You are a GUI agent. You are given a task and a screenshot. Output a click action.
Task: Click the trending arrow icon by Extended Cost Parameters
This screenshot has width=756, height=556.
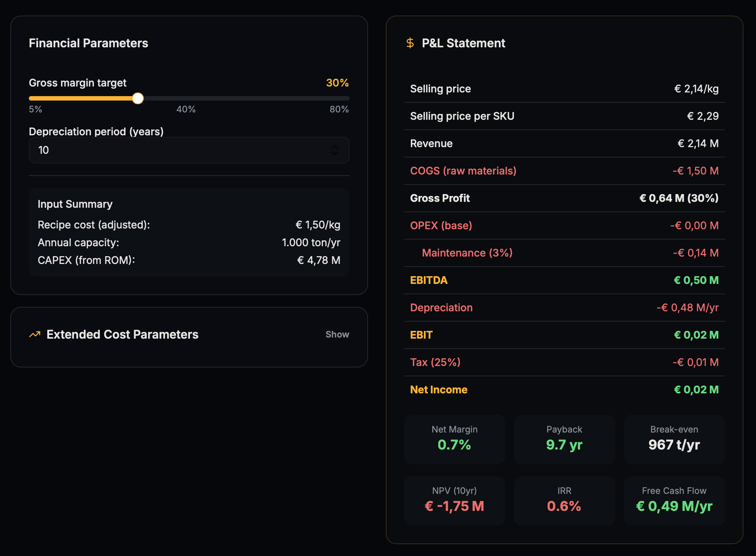click(35, 335)
